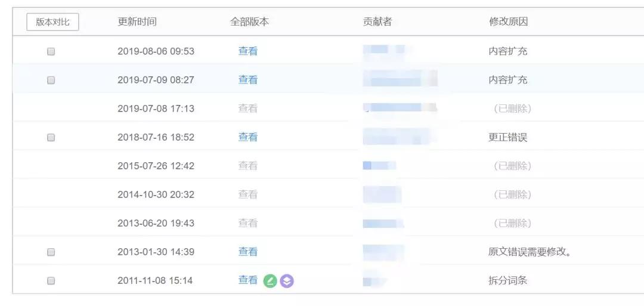644x306 pixels.
Task: Check the box for 2018-07-16 18:52 version
Action: click(x=51, y=137)
